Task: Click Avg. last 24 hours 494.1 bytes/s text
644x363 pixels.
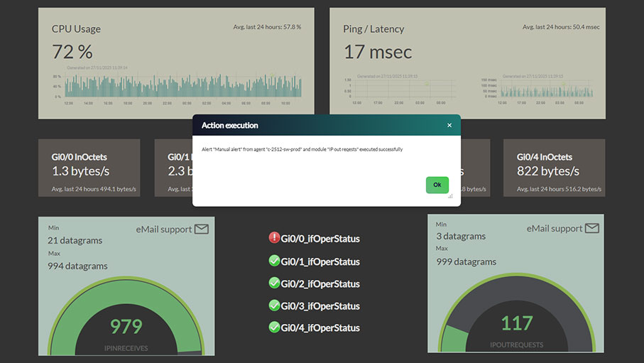Action: tap(94, 189)
